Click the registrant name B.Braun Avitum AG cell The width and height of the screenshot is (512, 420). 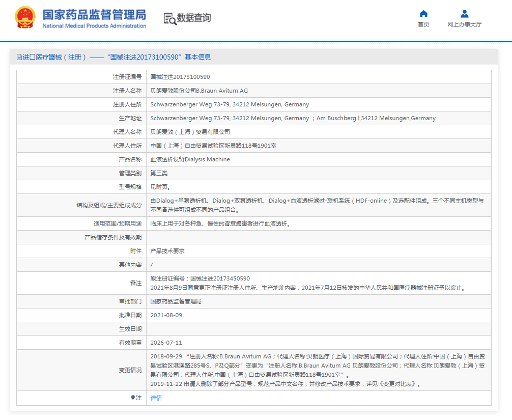pyautogui.click(x=199, y=91)
